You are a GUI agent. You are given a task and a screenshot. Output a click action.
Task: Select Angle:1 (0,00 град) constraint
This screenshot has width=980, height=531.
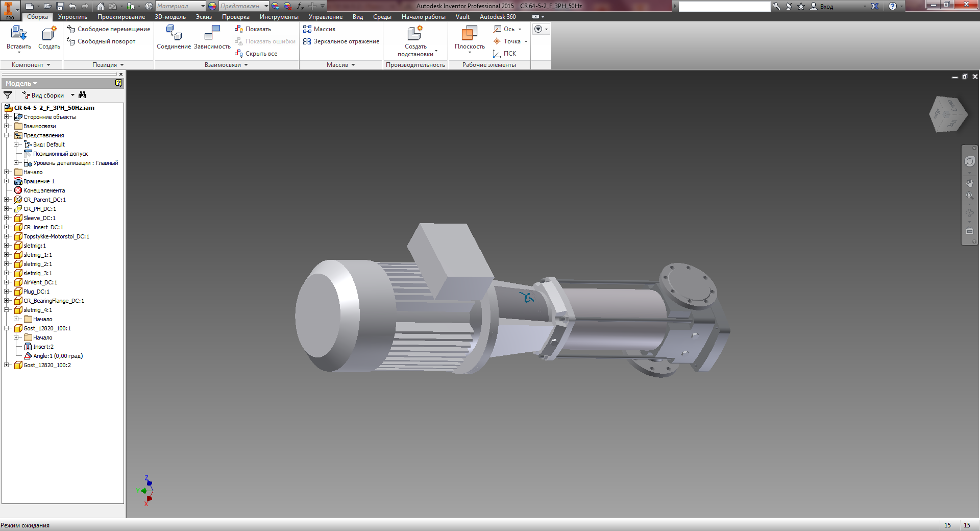click(58, 356)
